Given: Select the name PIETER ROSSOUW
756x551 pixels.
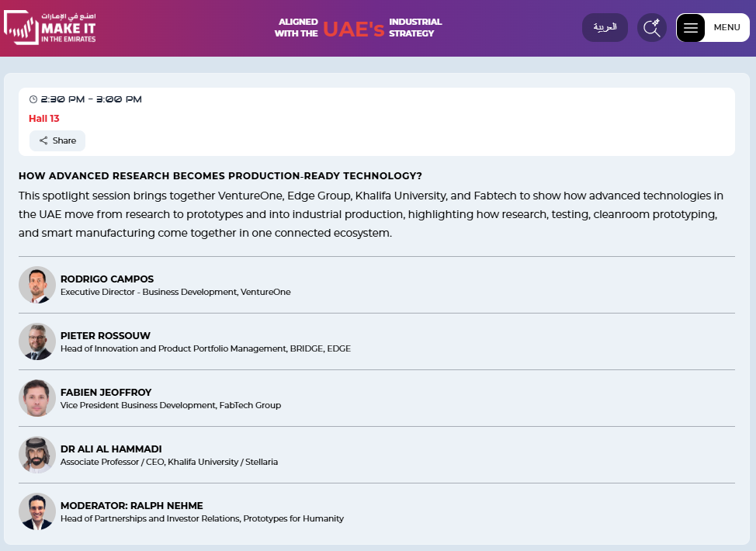Looking at the screenshot, I should pos(106,335).
